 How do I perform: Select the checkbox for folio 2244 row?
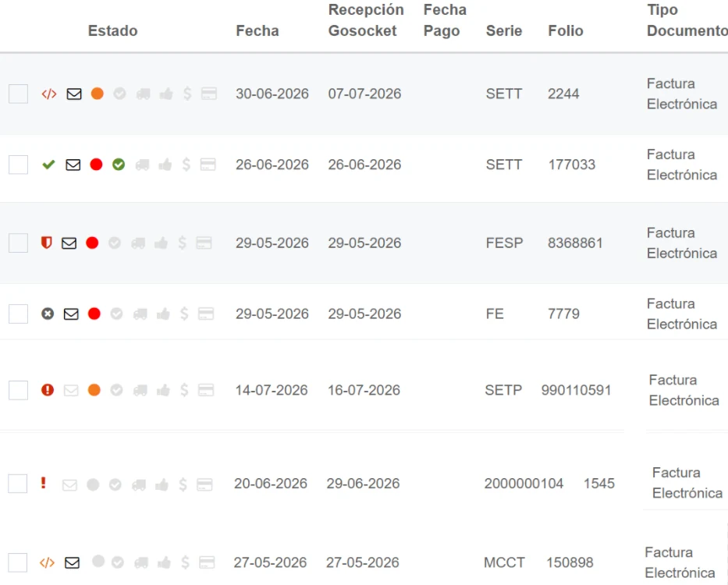[x=19, y=94]
